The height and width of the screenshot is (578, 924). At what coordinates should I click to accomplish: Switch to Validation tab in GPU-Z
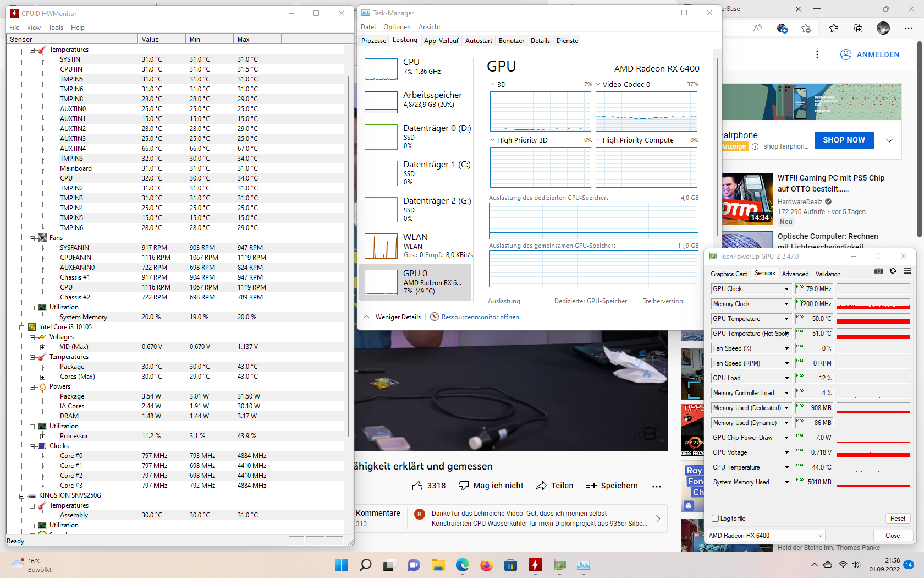tap(828, 274)
